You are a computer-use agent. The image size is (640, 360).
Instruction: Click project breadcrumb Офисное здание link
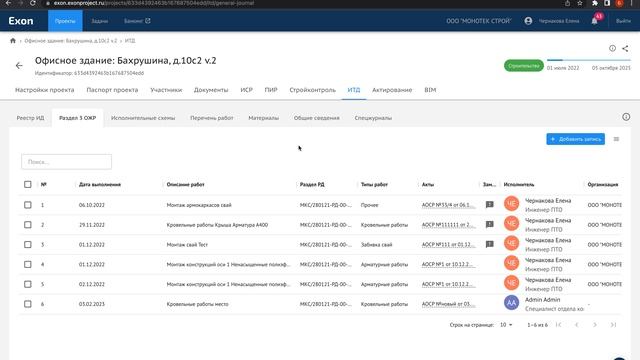(x=71, y=41)
